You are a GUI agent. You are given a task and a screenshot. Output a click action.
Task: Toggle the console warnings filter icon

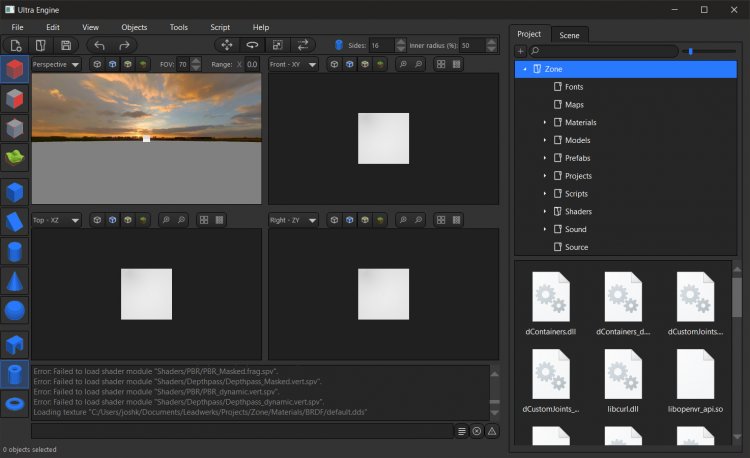coord(492,431)
